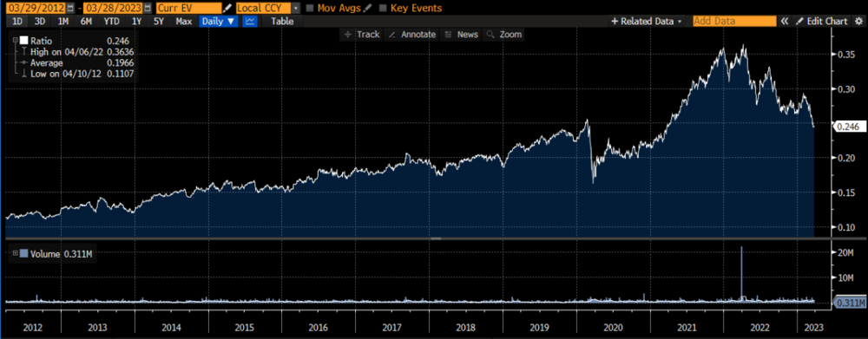Screen dimensions: 868x339
Task: Click the end date field 03/28/2023
Action: click(112, 9)
